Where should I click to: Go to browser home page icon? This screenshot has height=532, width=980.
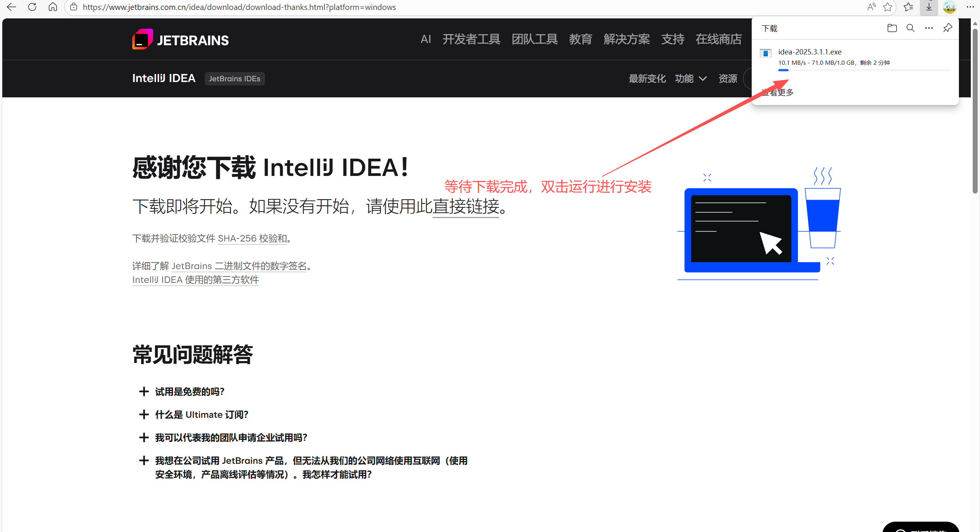pos(53,7)
